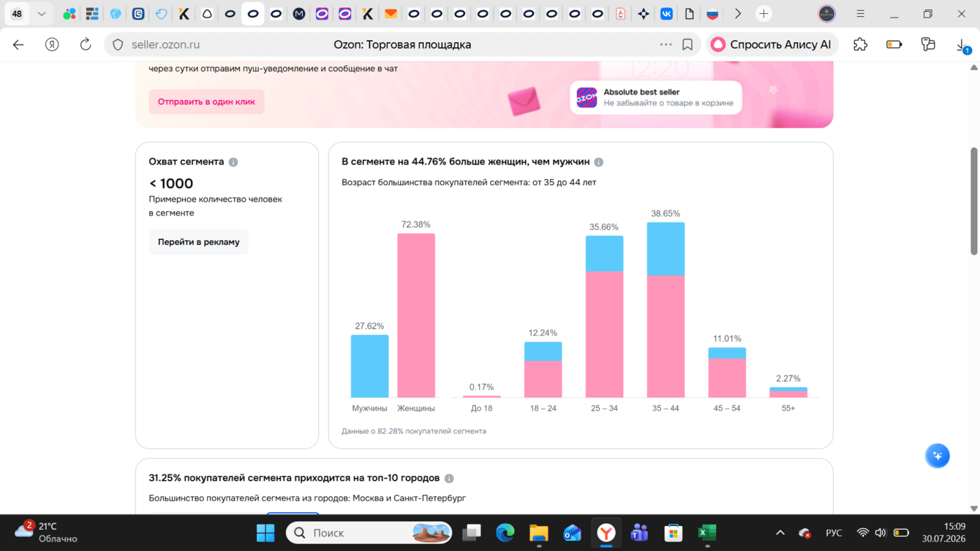Open browser hamburger main menu
Viewport: 980px width, 551px height.
[x=861, y=14]
